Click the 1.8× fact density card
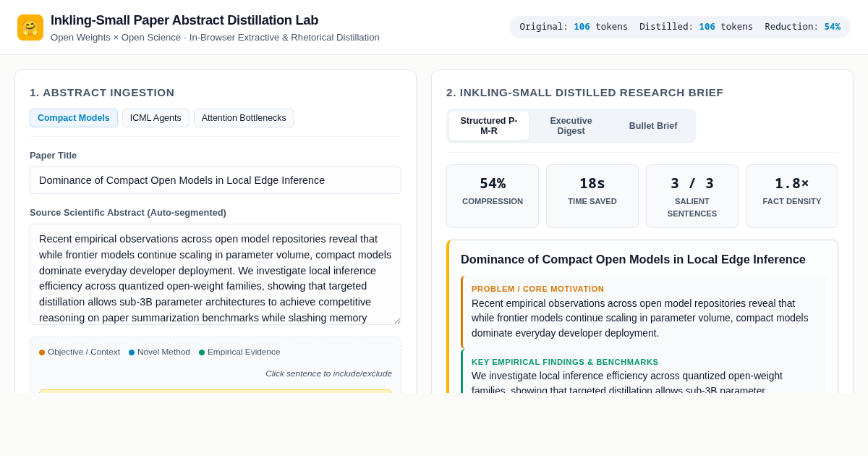The image size is (868, 456). (x=792, y=196)
